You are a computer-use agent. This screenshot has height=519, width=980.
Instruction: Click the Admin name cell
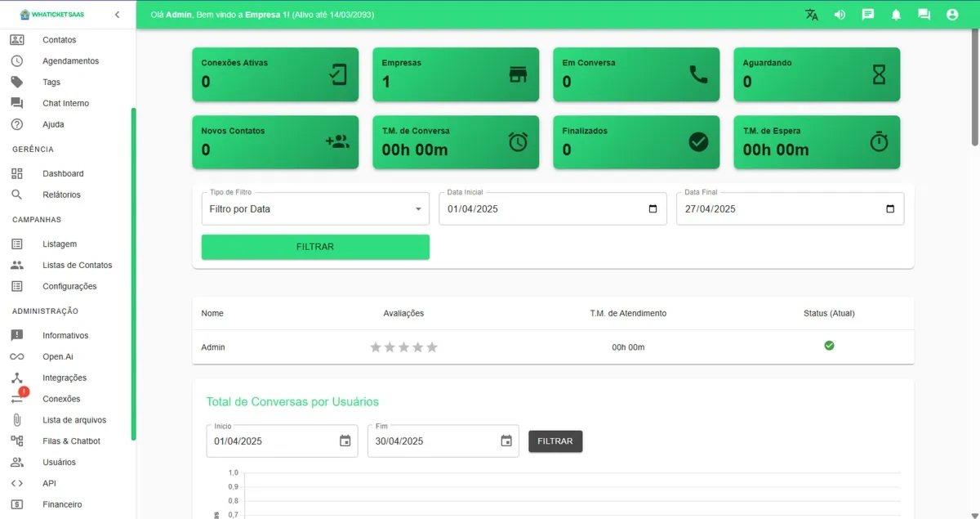213,347
